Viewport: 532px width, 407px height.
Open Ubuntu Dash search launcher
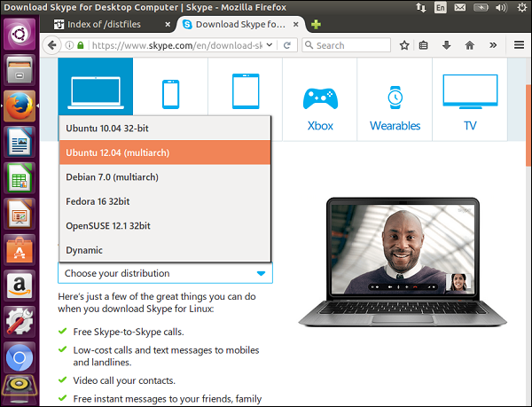pos(20,34)
